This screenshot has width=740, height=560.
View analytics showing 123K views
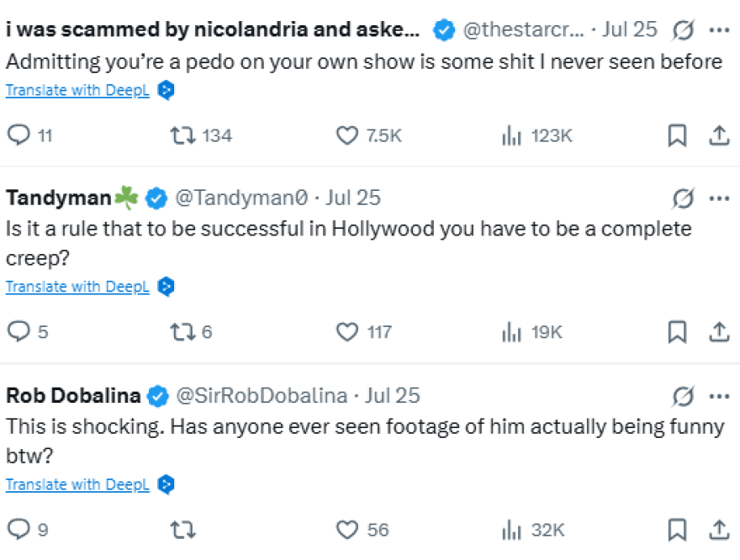(511, 135)
